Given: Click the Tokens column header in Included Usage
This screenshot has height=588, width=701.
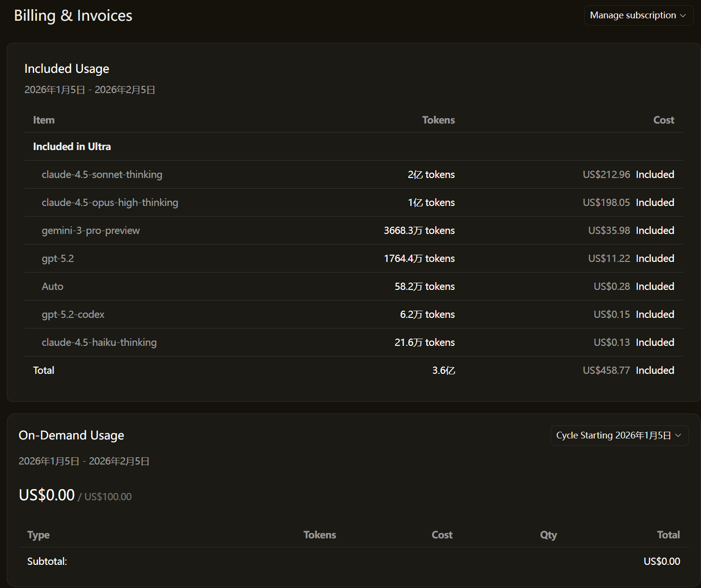Looking at the screenshot, I should [438, 120].
